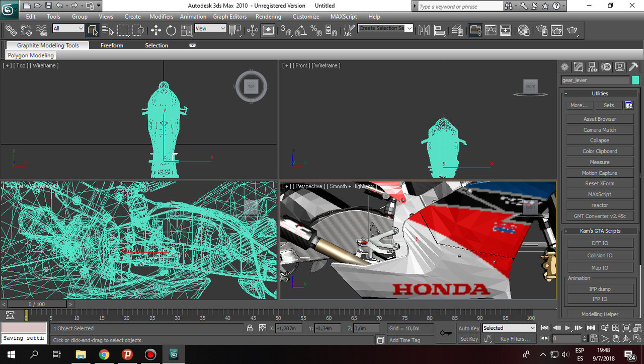
Task: Click the time slider 0 / 100 handle
Action: coord(36,304)
